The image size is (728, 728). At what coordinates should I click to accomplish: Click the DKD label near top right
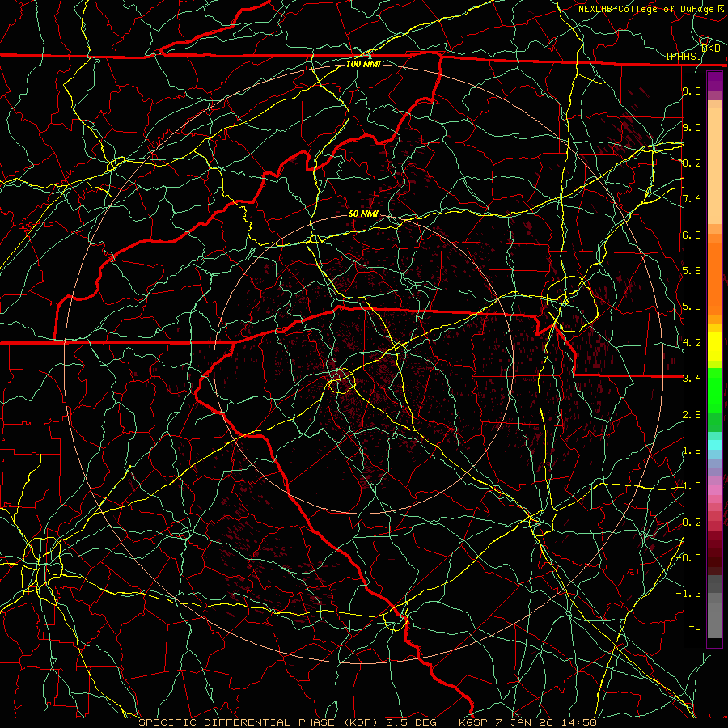711,49
